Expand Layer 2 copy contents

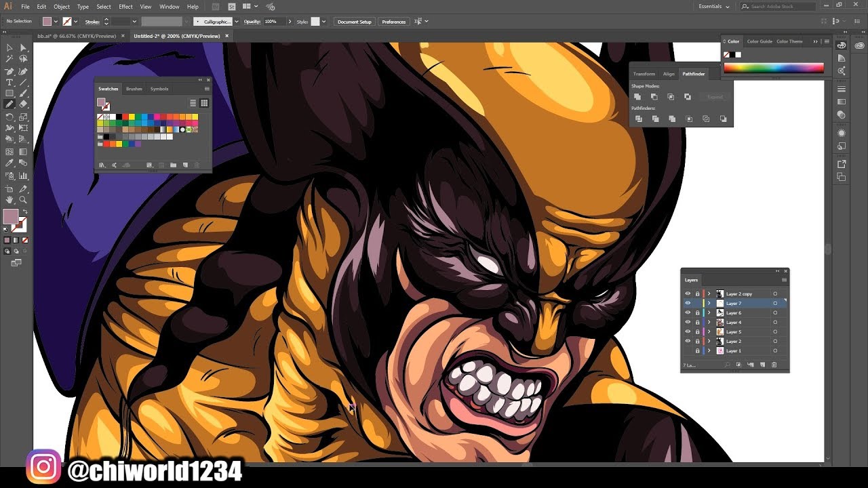(x=709, y=293)
